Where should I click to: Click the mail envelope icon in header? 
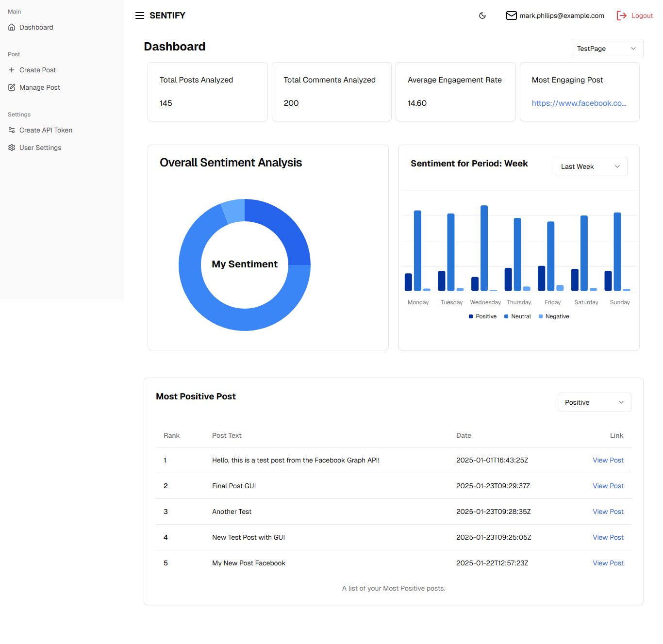[x=511, y=16]
